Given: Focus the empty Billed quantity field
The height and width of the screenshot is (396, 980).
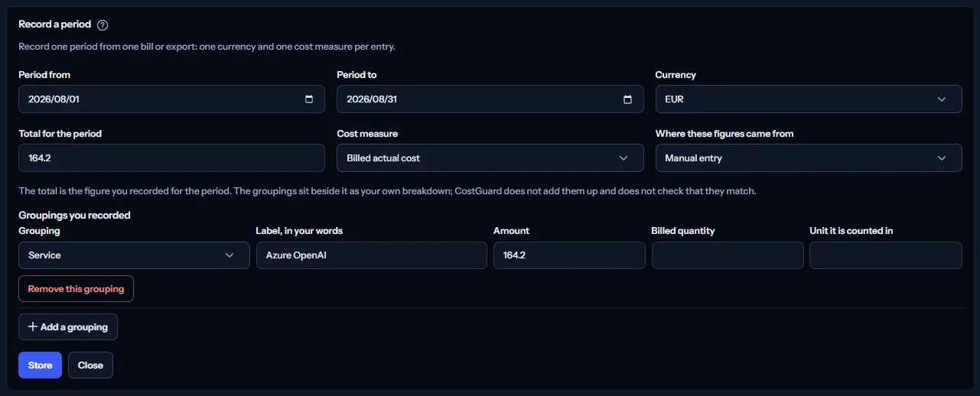Looking at the screenshot, I should (x=728, y=255).
